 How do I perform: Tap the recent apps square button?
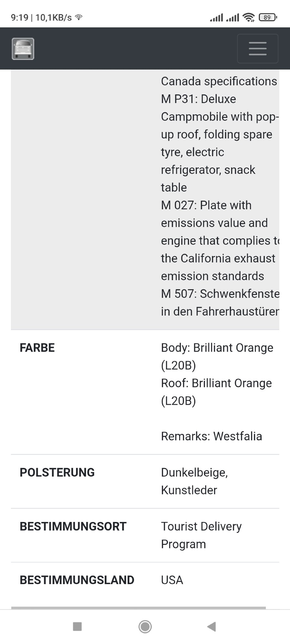click(x=77, y=626)
